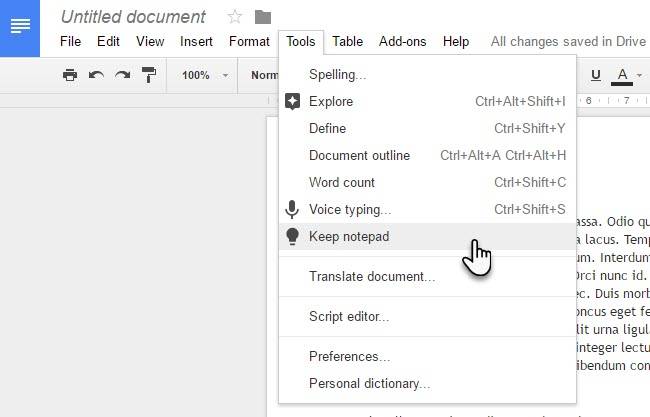Change text color with A icon
650x417 pixels.
pos(622,76)
